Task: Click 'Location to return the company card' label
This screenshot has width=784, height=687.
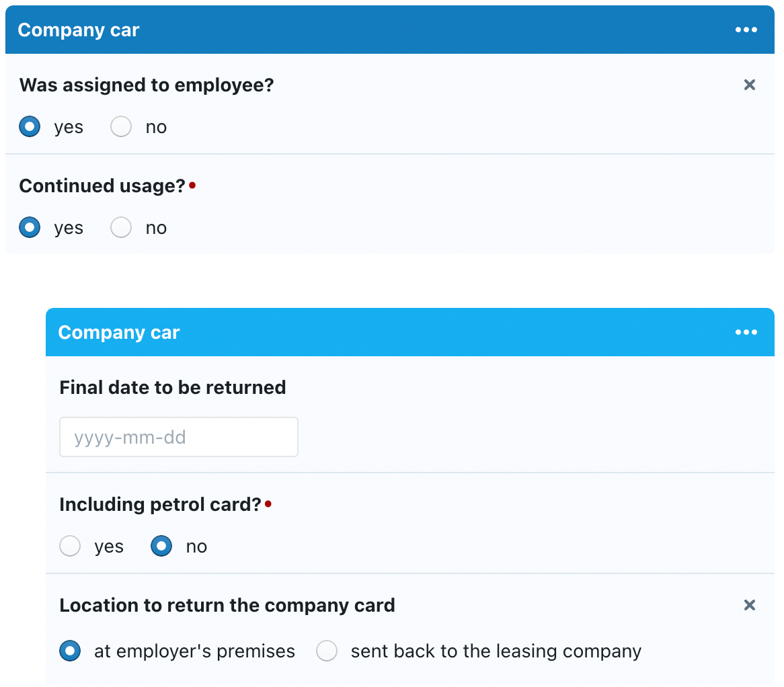Action: pyautogui.click(x=227, y=606)
